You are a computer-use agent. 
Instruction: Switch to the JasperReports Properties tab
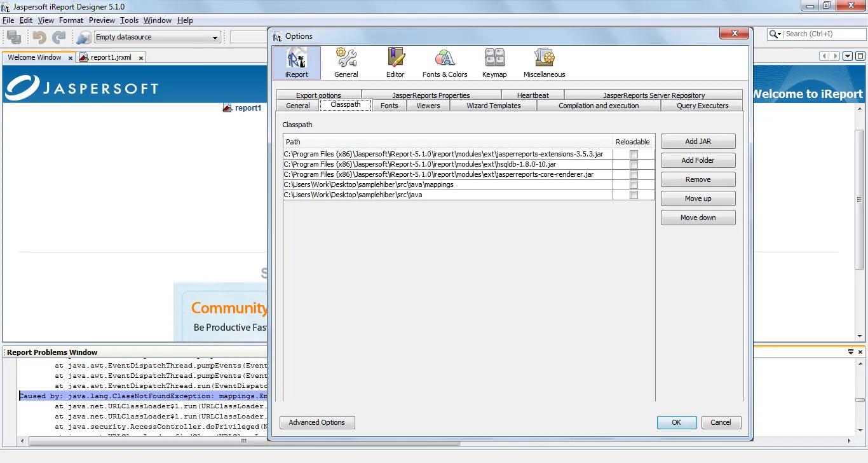(431, 95)
